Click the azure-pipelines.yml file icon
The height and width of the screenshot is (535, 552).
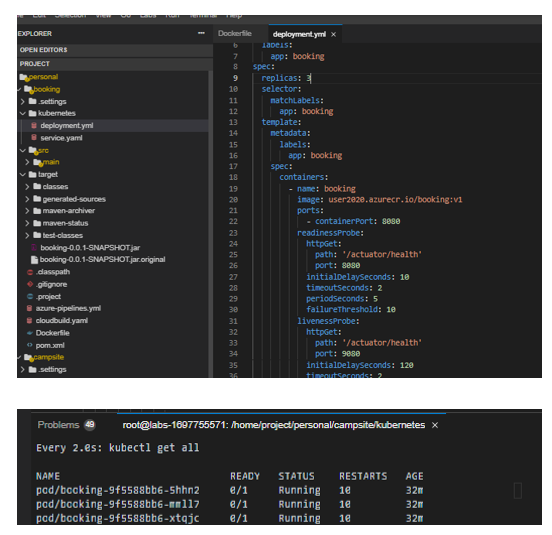pyautogui.click(x=30, y=308)
